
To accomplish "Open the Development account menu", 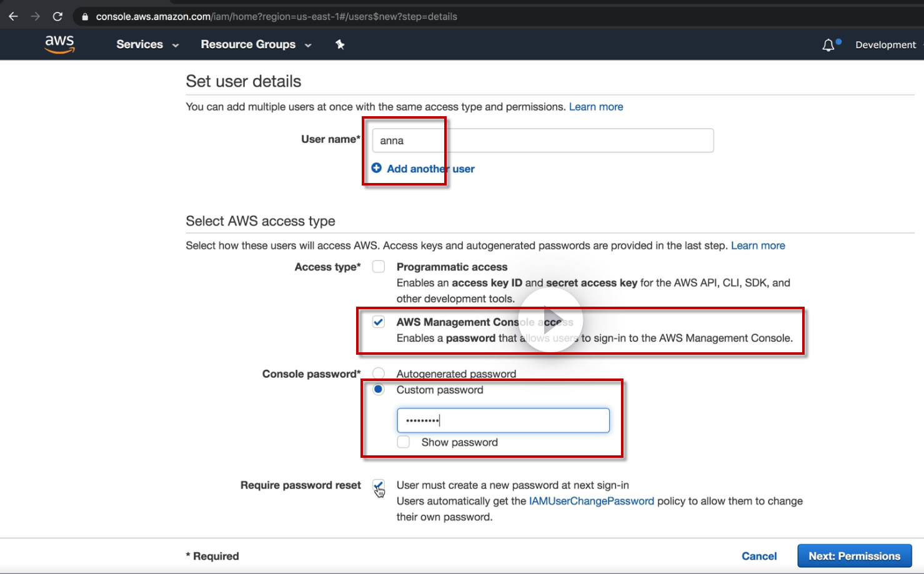I will point(885,45).
